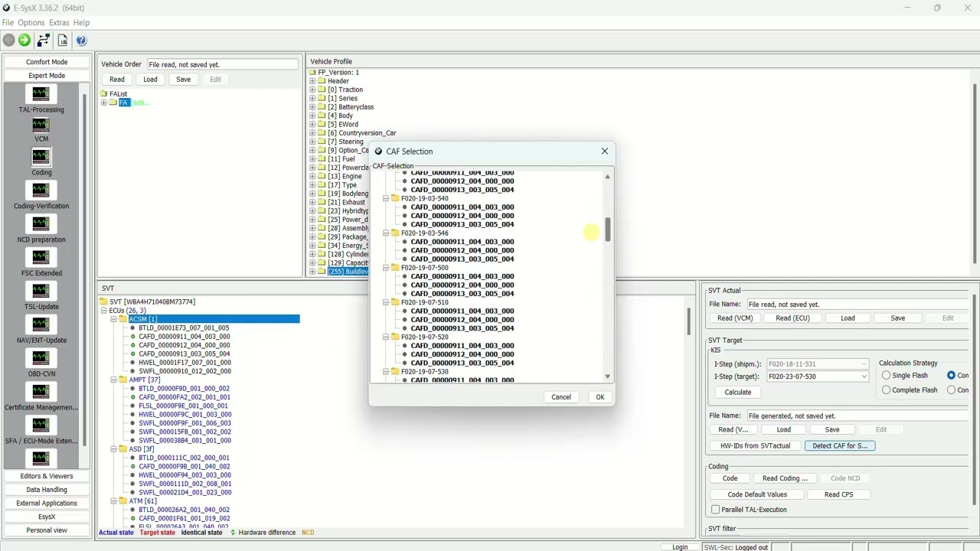This screenshot has width=980, height=551.
Task: Click the Calculate button under KIS
Action: pyautogui.click(x=738, y=392)
